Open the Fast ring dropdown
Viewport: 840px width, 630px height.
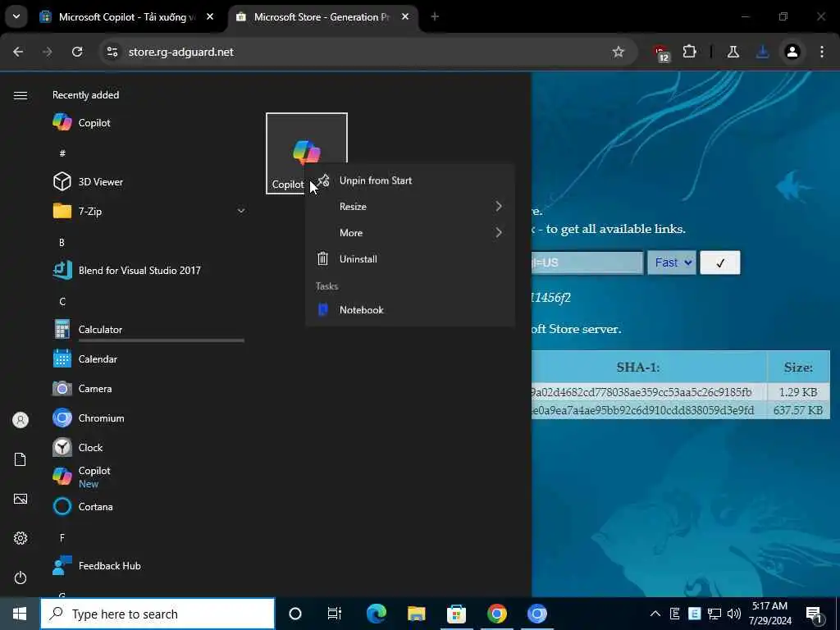[672, 262]
